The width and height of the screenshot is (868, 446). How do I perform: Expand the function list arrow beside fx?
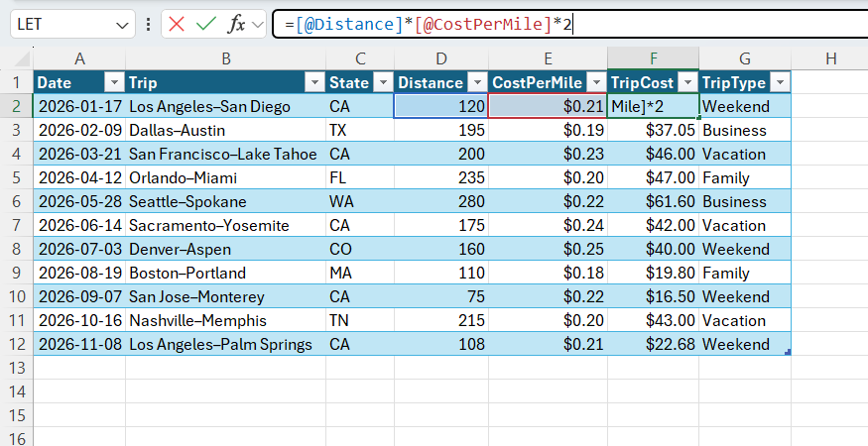(257, 25)
